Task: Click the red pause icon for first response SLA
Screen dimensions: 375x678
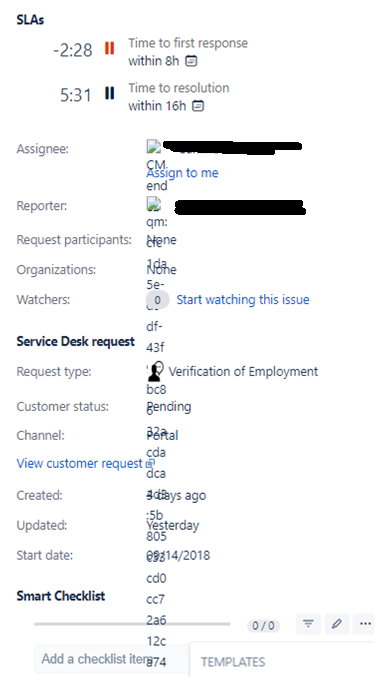Action: click(109, 48)
